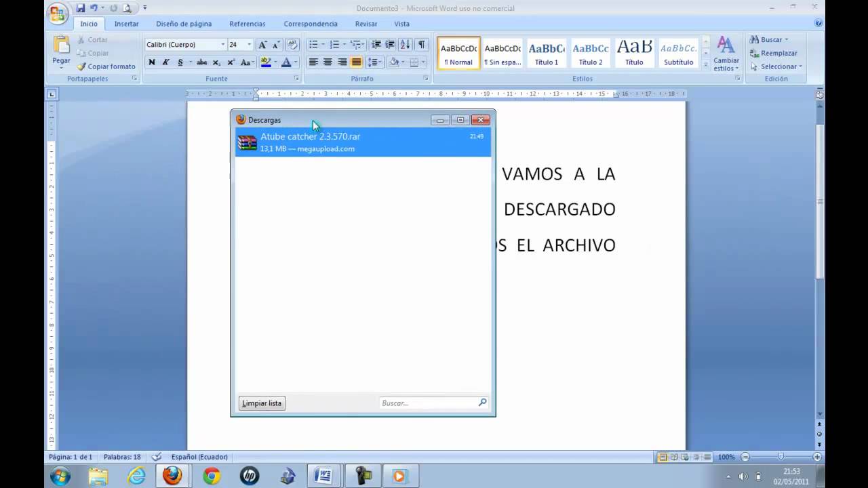Click the zoom slider handle
The image size is (868, 488).
[x=781, y=457]
